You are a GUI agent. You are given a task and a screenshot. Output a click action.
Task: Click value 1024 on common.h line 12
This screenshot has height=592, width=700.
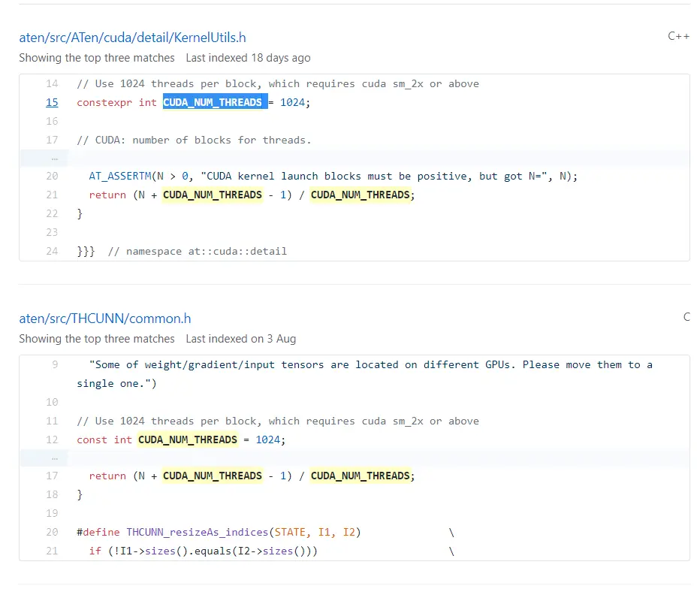[268, 439]
